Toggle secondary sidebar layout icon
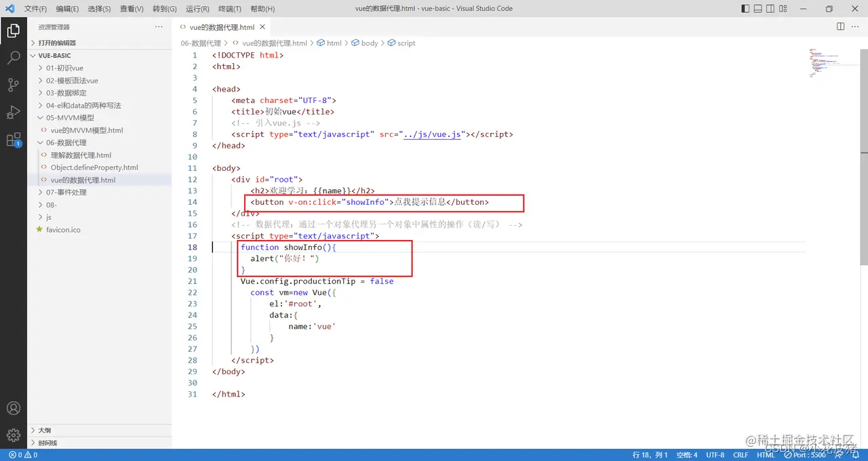This screenshot has width=868, height=461. tap(772, 9)
